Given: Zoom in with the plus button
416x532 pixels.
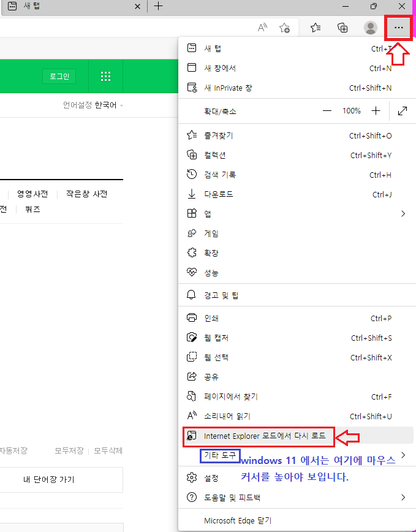Looking at the screenshot, I should click(x=376, y=111).
